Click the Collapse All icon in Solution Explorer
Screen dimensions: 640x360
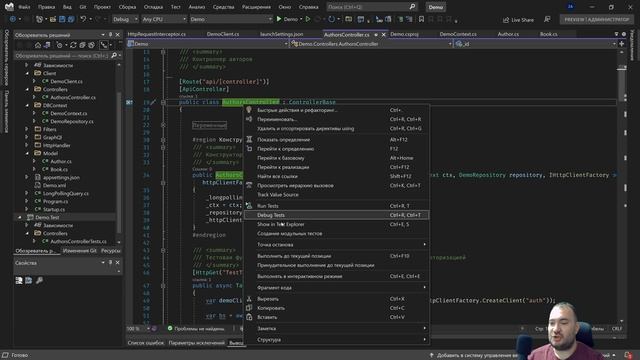tap(82, 45)
